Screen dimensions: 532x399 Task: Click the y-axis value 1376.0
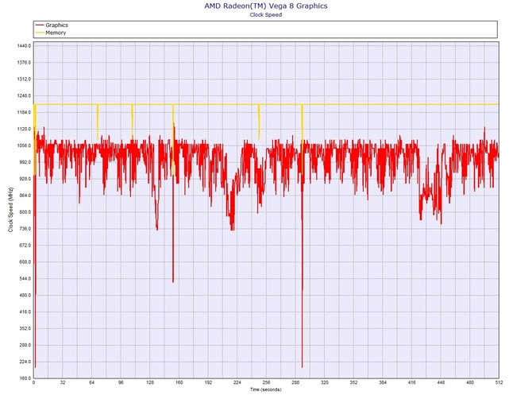[x=24, y=63]
